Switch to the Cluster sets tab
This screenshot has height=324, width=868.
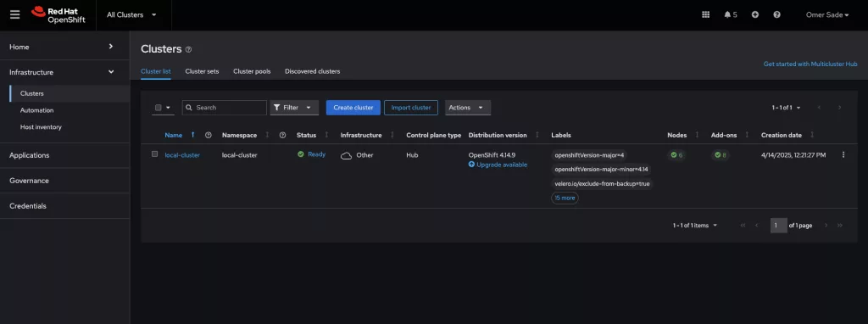click(202, 71)
